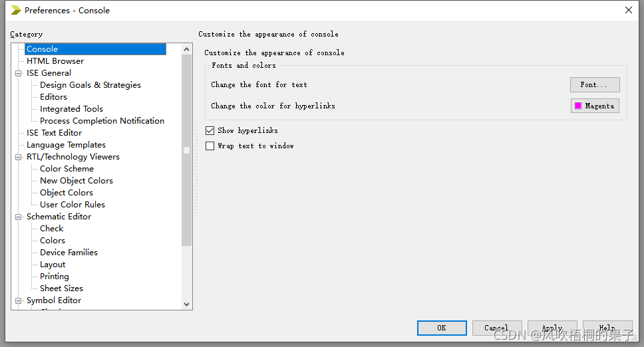Click the category list scroll-up arrow
This screenshot has height=347, width=644.
[x=186, y=49]
